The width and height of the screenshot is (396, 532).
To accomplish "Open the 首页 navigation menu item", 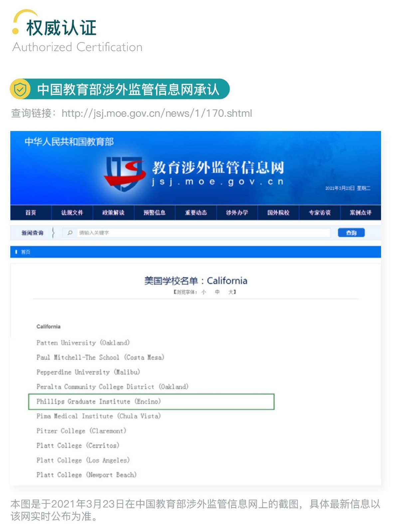I will [x=31, y=212].
